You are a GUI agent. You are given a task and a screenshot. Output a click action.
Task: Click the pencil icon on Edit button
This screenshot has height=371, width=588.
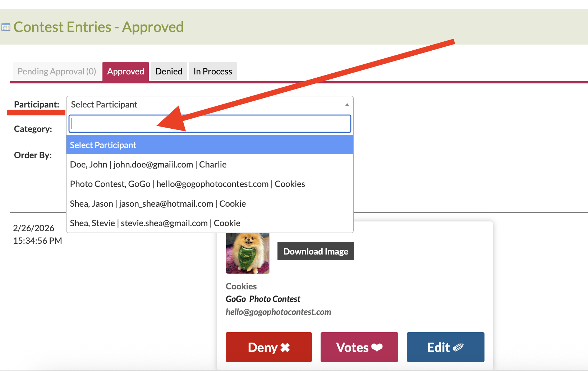click(x=458, y=347)
